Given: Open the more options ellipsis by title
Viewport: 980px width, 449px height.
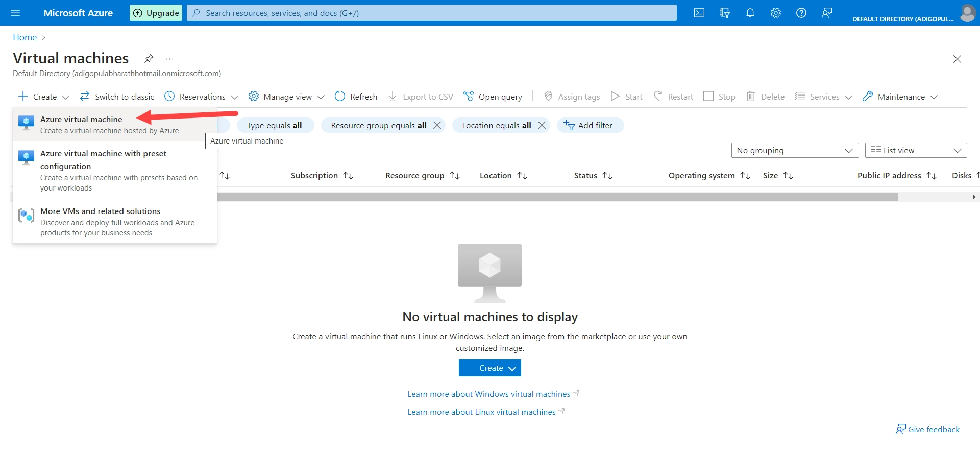Looking at the screenshot, I should [169, 59].
